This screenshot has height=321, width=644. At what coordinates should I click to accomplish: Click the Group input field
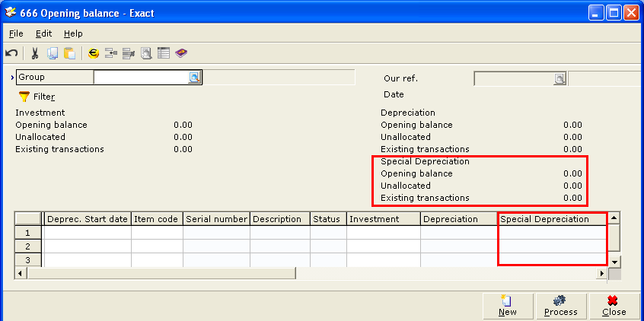[141, 78]
